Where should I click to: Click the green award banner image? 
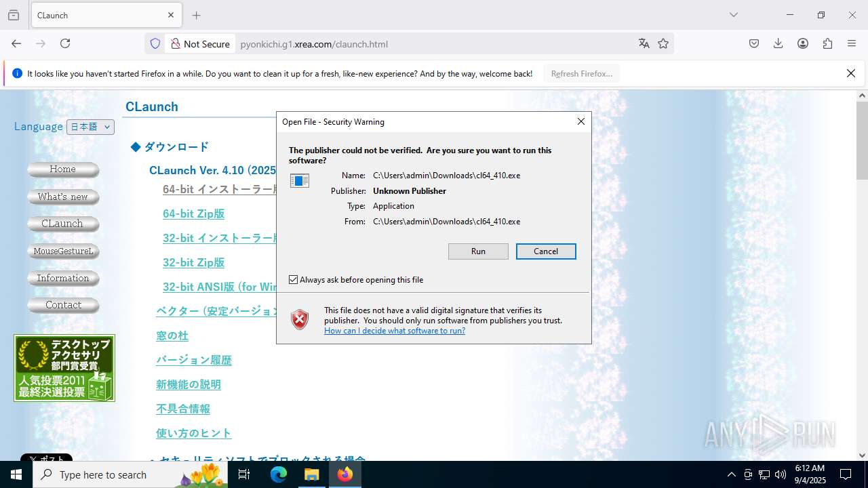click(x=64, y=368)
